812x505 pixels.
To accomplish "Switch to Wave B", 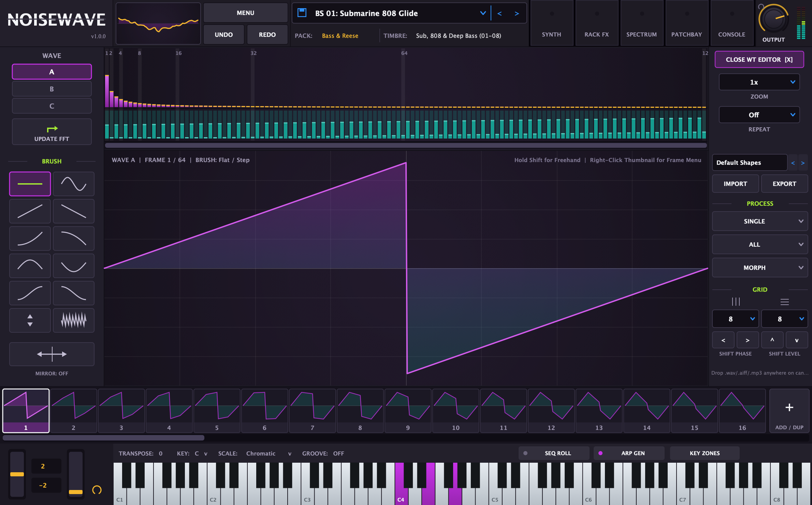I will pyautogui.click(x=52, y=89).
